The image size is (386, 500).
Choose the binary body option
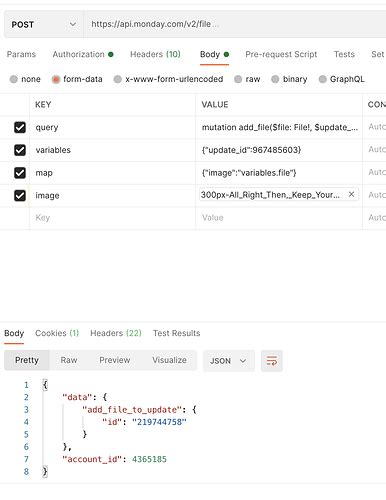(289, 79)
